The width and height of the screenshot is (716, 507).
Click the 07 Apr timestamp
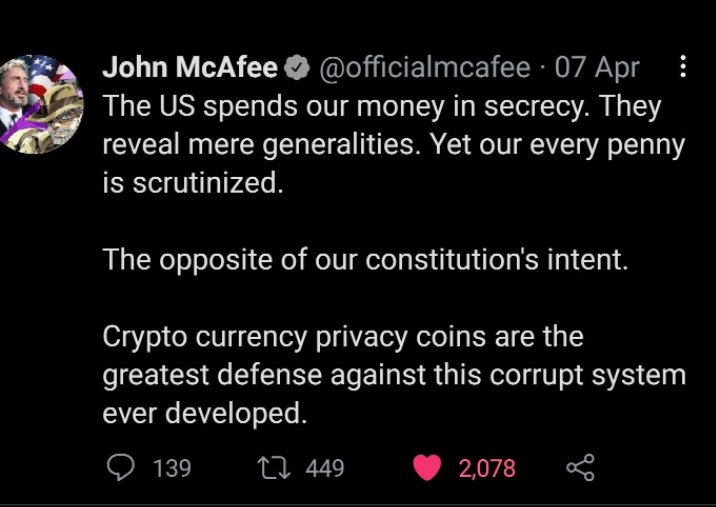point(596,68)
